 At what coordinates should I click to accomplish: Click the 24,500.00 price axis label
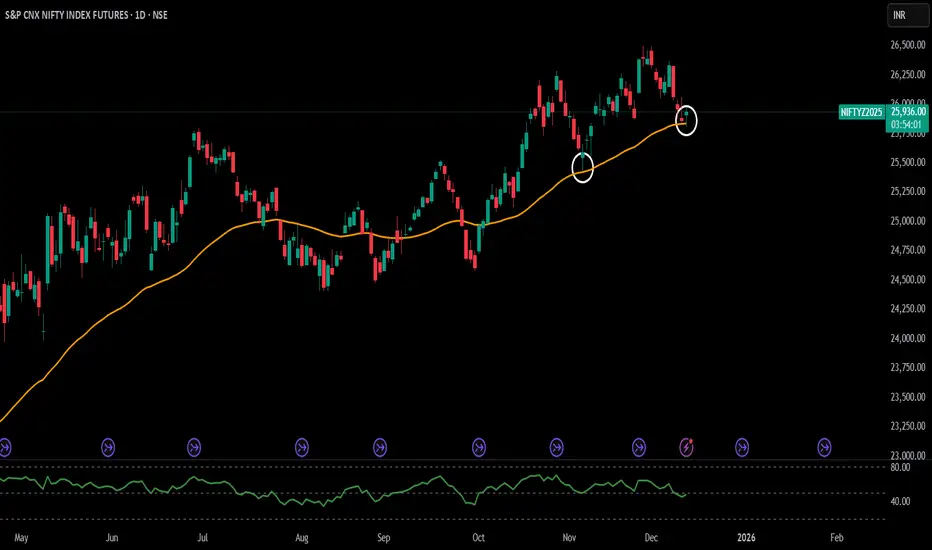tap(908, 279)
